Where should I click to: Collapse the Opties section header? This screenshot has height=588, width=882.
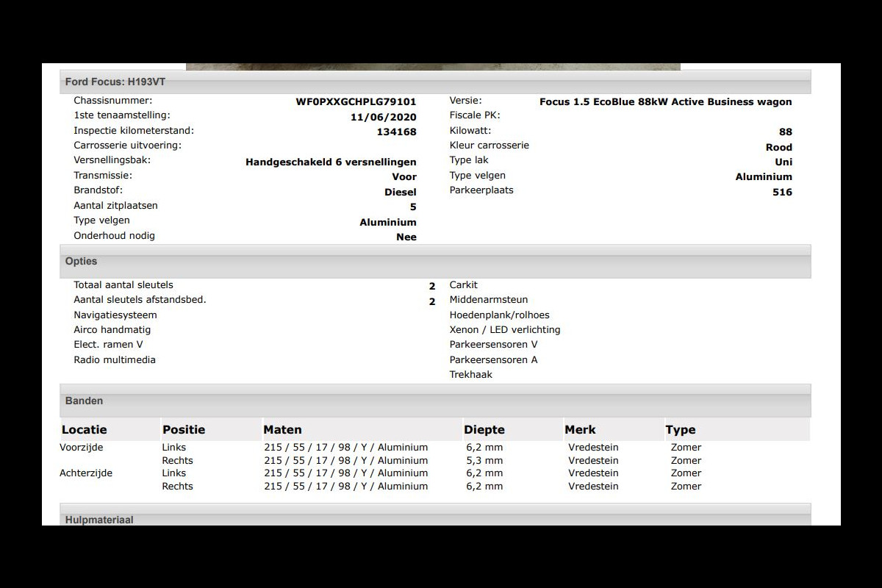pos(81,261)
